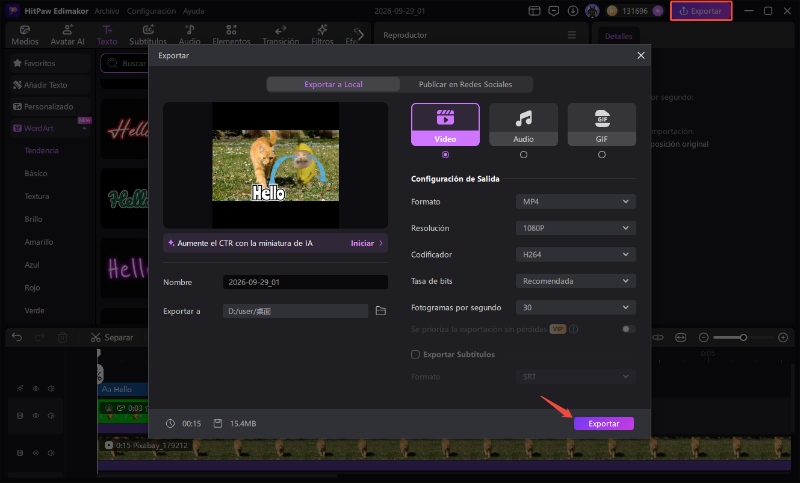Click the layout switch icon in title bar

click(534, 11)
